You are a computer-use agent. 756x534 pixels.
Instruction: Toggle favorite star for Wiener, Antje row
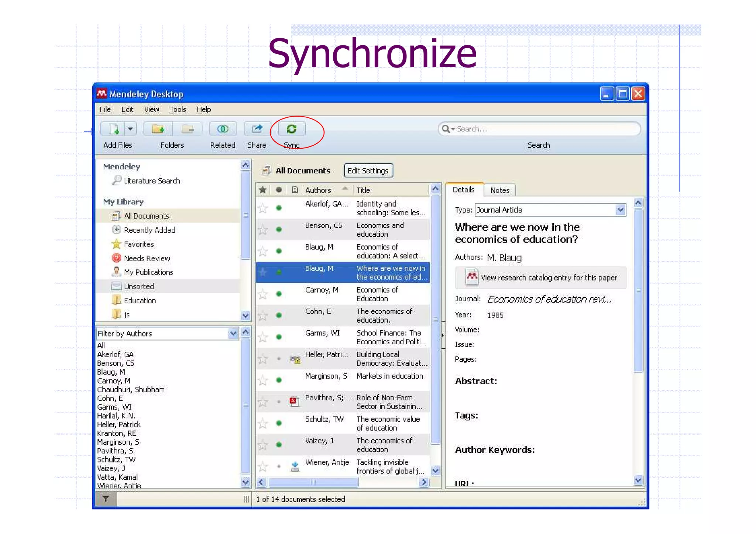263,466
